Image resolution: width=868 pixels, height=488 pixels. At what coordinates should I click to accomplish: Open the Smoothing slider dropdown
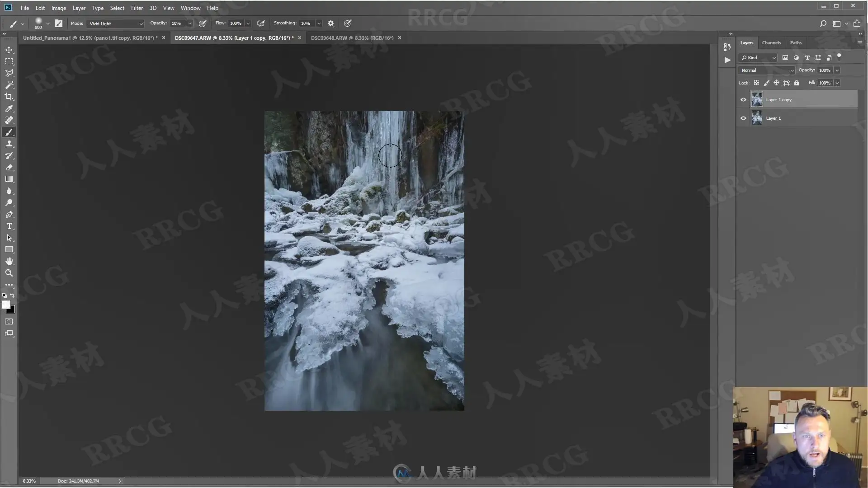[319, 23]
